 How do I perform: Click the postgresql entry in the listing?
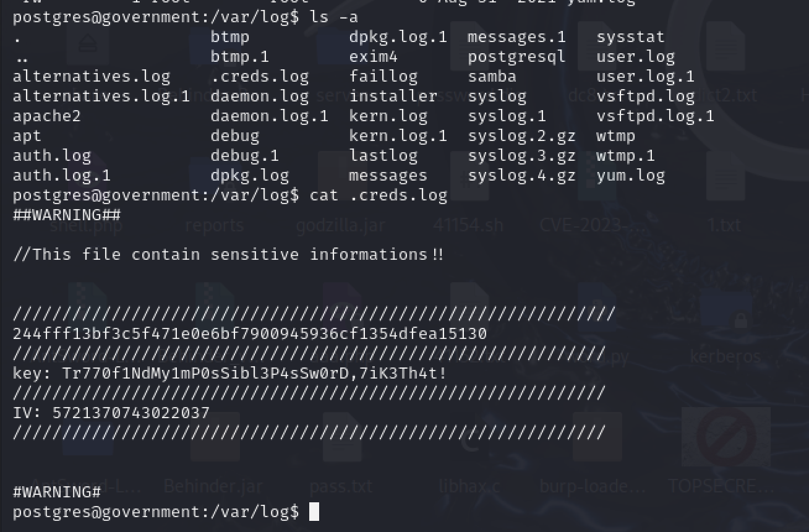(516, 57)
